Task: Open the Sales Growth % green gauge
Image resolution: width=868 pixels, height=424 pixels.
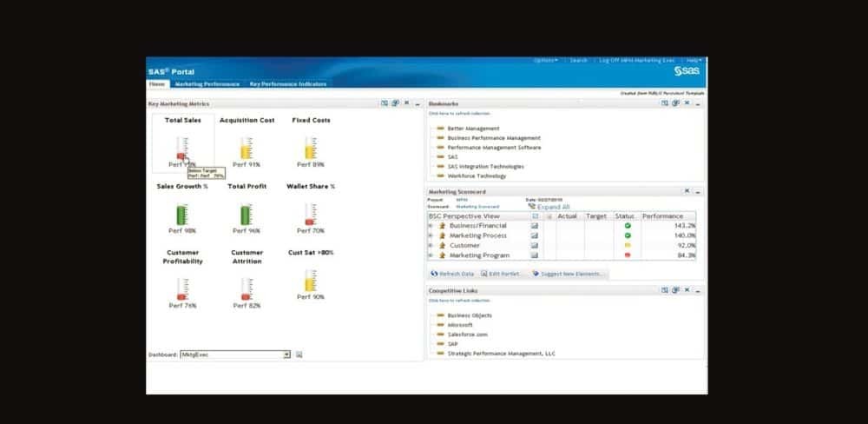Action: pos(181,214)
